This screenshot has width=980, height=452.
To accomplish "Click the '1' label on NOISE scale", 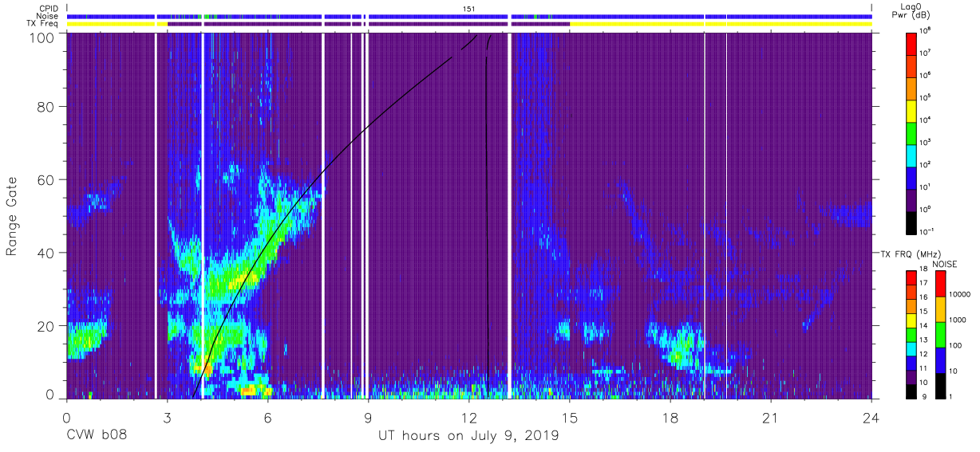I will click(x=952, y=396).
